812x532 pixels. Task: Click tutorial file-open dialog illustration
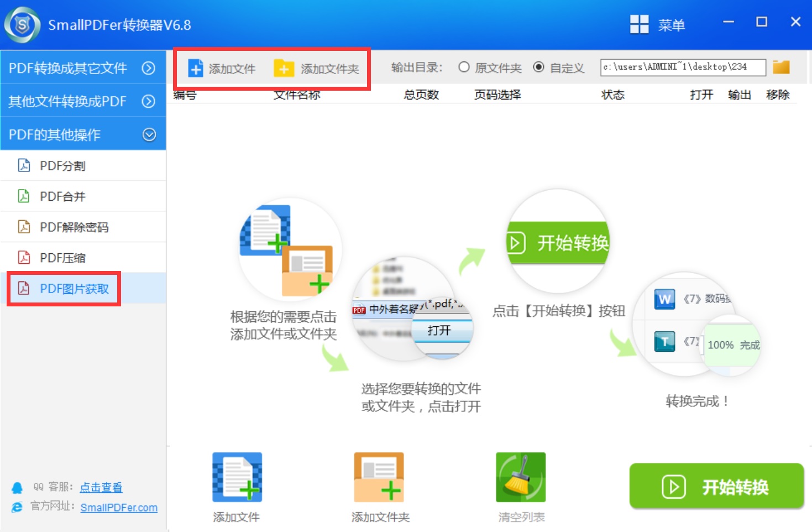tap(412, 309)
